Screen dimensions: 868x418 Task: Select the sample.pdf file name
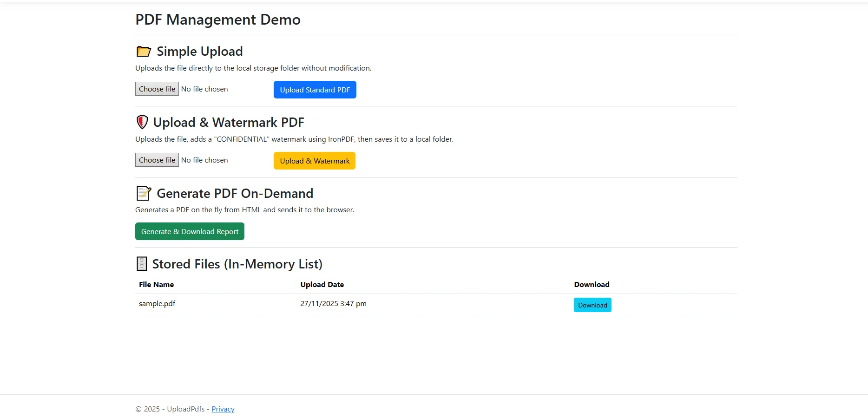tap(157, 303)
